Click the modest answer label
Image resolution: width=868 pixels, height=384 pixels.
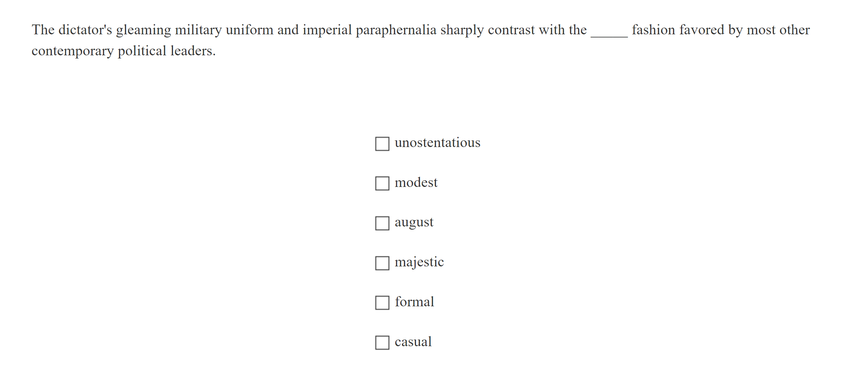point(416,182)
